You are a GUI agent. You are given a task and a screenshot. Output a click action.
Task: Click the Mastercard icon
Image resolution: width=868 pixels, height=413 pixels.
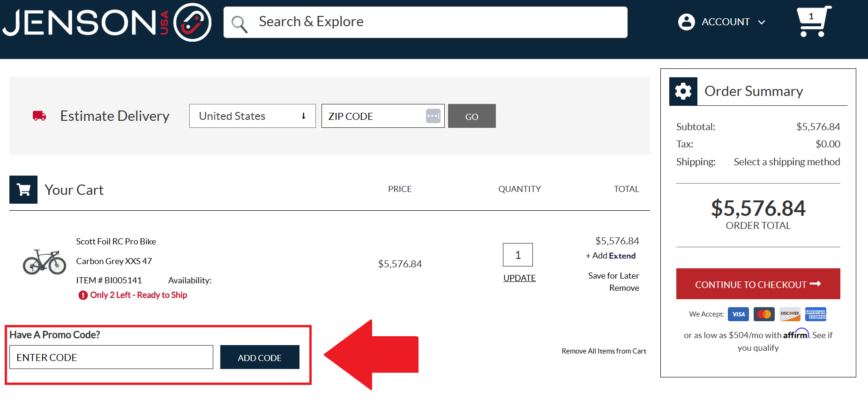click(764, 314)
